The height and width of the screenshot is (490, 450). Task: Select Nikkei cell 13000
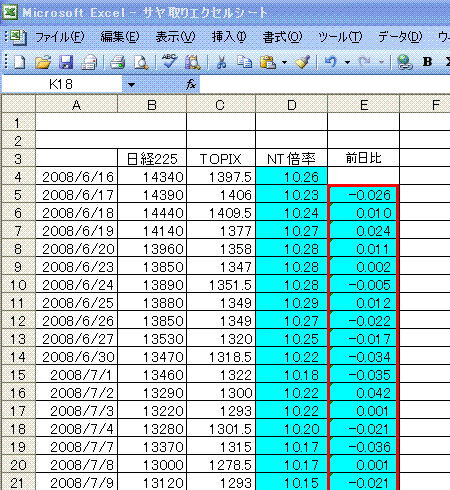pos(152,464)
